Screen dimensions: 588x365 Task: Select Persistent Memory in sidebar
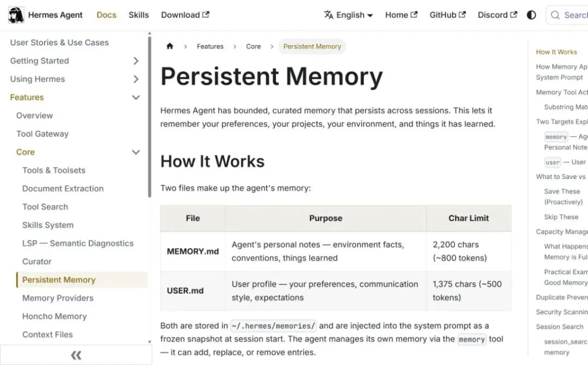point(82,280)
